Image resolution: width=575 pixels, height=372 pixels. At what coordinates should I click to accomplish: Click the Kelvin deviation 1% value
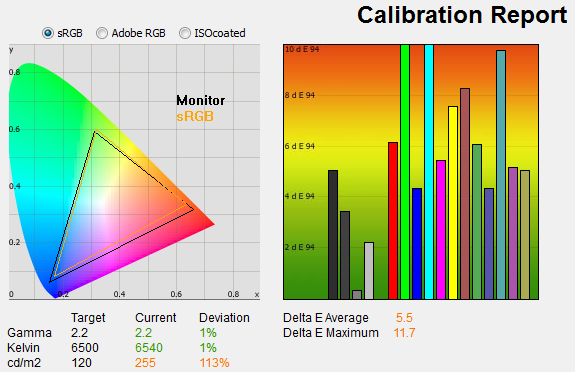point(208,348)
